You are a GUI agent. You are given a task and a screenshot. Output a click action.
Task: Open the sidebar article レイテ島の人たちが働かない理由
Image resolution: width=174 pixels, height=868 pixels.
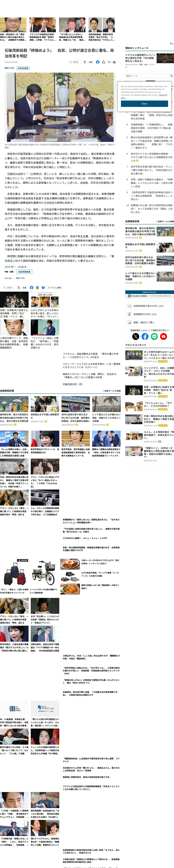point(140,276)
